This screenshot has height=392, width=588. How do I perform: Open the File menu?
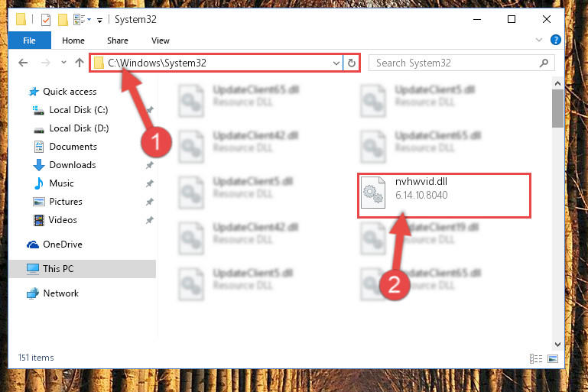pyautogui.click(x=29, y=40)
